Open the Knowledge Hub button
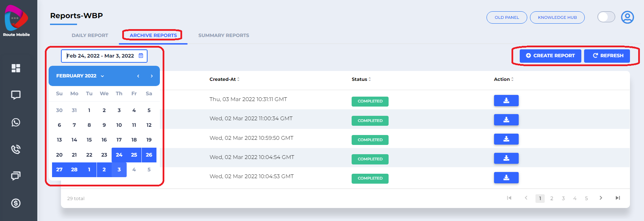Viewport: 644px width, 221px height. [557, 17]
